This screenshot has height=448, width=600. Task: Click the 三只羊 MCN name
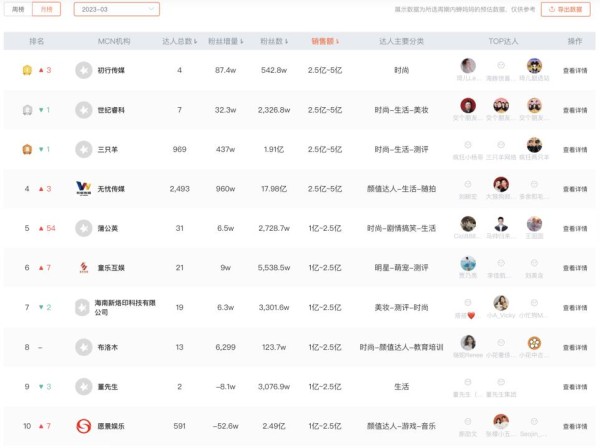coord(108,149)
